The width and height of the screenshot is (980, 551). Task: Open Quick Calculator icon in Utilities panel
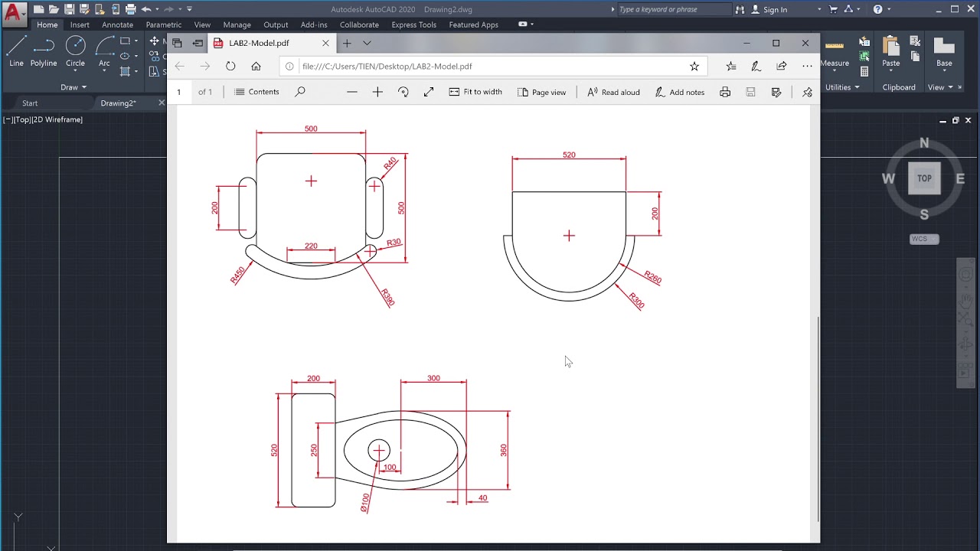pos(864,71)
